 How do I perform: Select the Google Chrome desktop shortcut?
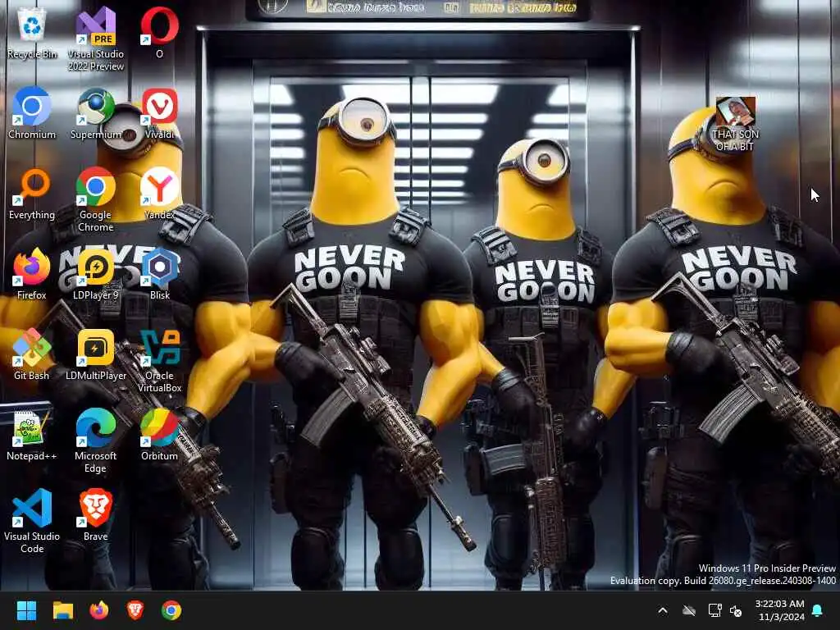tap(95, 200)
